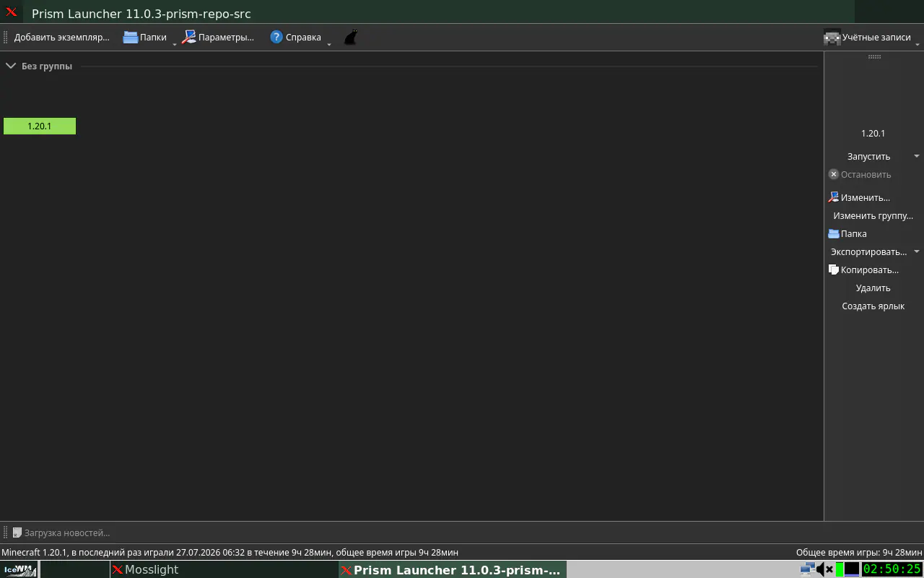Collapse the Без группы group chevron
Viewport: 924px width, 578px height.
coord(11,66)
